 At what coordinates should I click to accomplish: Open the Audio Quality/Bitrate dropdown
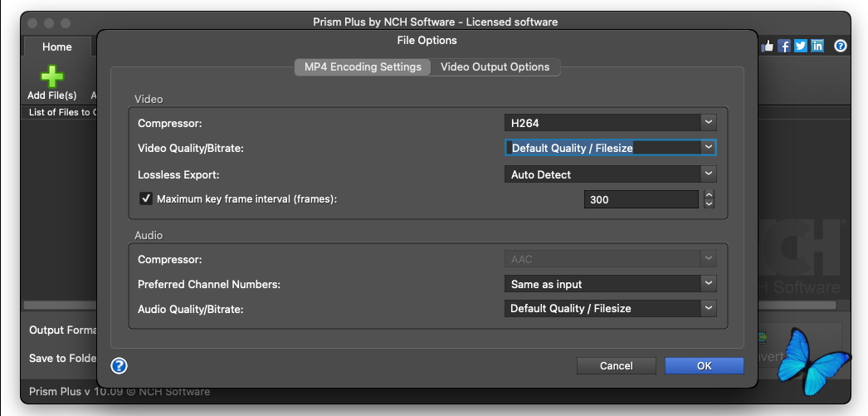[610, 308]
